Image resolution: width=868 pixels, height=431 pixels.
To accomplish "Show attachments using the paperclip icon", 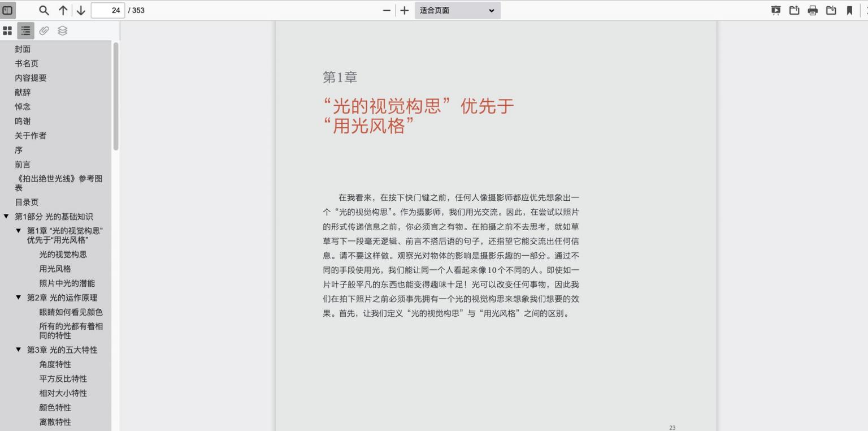I will [x=44, y=31].
